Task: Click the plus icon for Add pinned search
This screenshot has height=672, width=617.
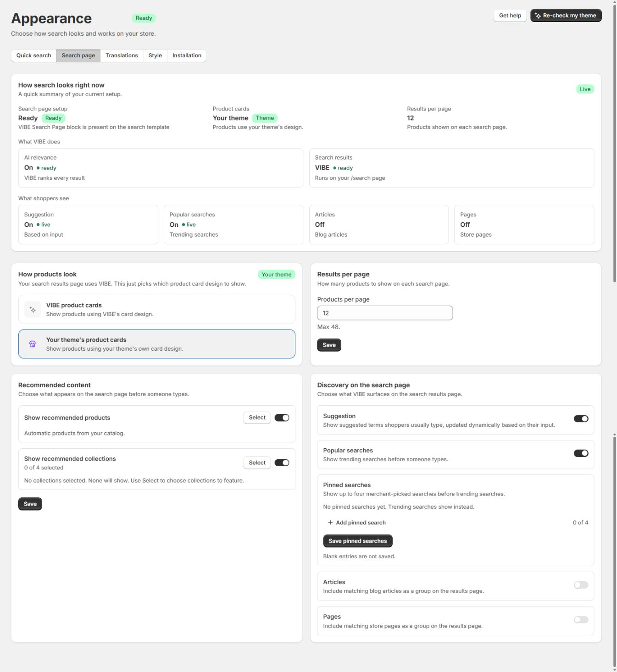Action: tap(330, 523)
